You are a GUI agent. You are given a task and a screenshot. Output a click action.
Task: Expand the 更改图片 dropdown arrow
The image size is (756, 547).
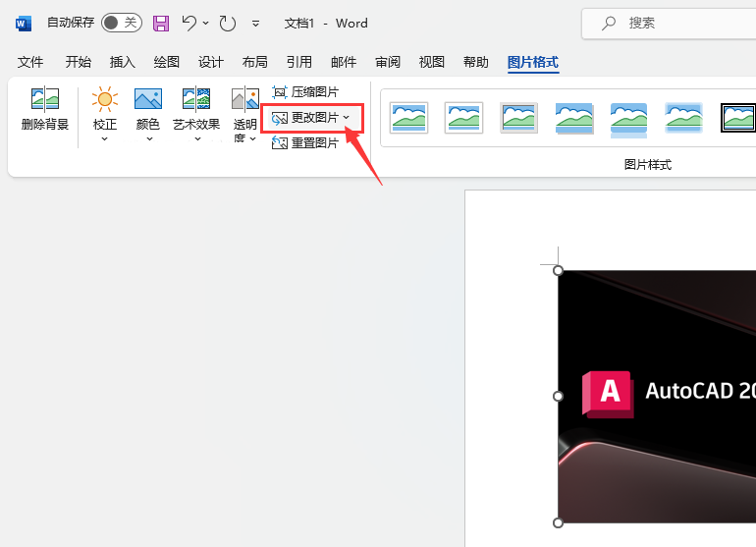[347, 117]
